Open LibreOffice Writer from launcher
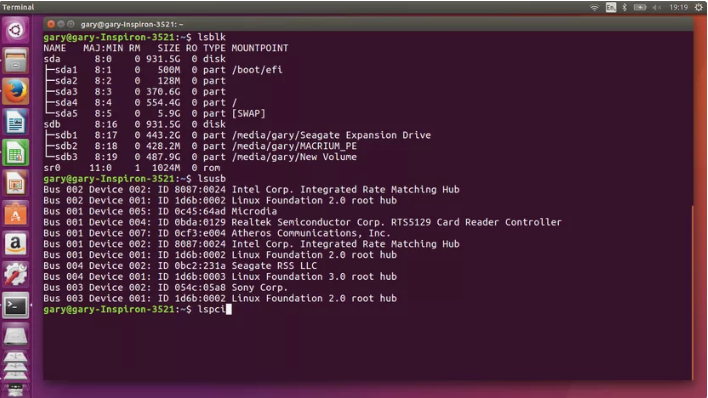 [15, 122]
